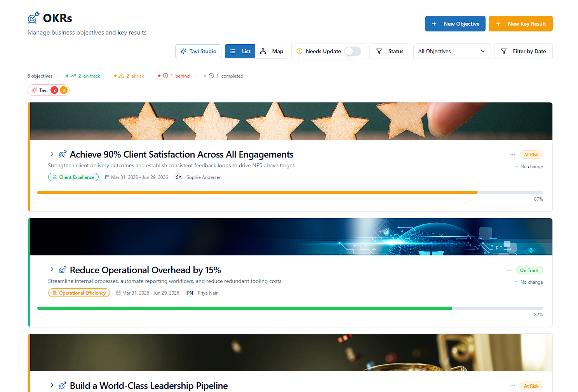The width and height of the screenshot is (578, 392).
Task: Click the Tavi Studio sparkle icon
Action: click(183, 51)
